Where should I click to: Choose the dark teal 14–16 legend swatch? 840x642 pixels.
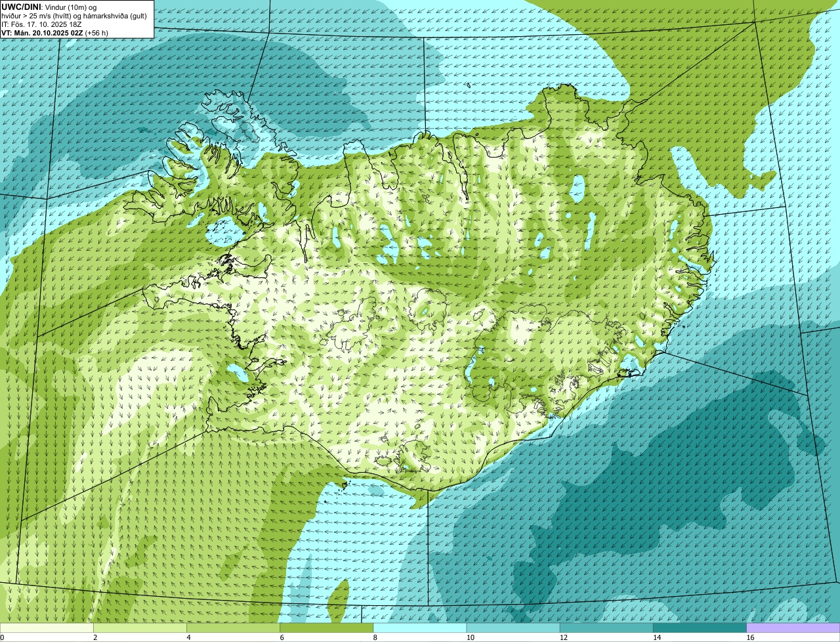[x=700, y=628]
